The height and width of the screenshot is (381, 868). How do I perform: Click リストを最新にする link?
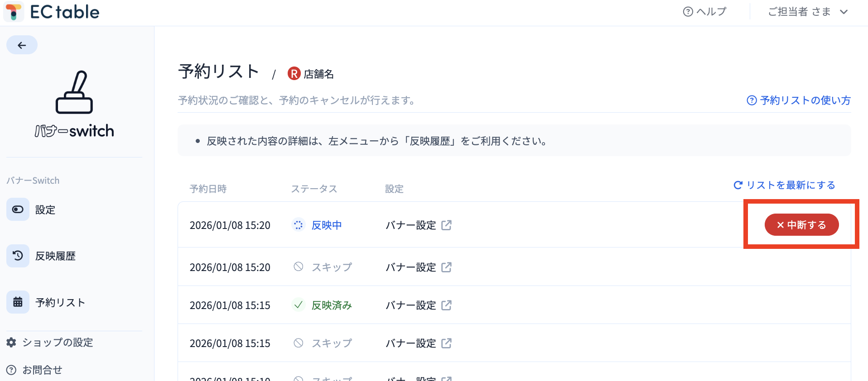(x=784, y=185)
